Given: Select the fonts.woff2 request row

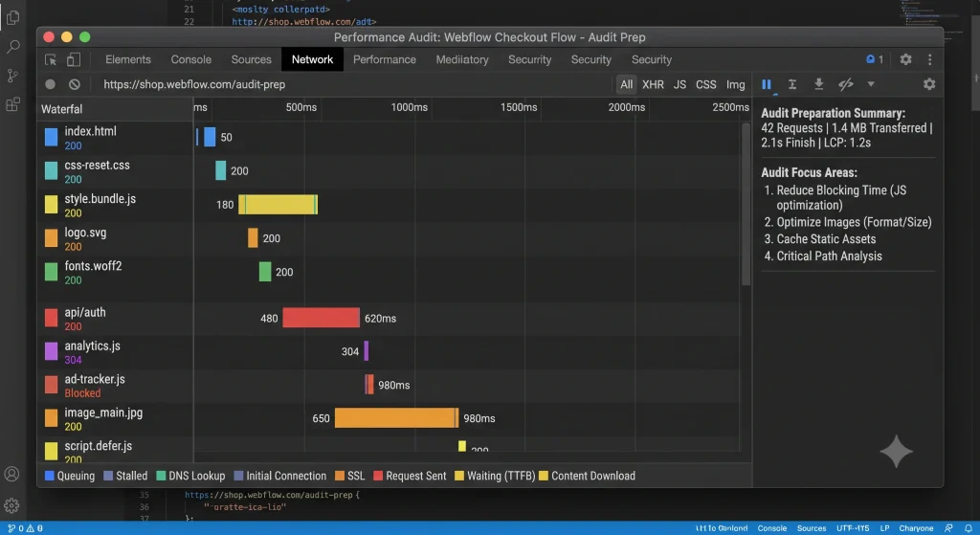Looking at the screenshot, I should (115, 273).
